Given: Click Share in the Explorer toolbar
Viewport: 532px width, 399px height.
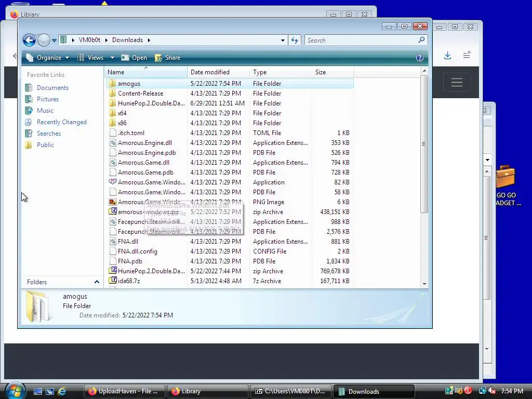Looking at the screenshot, I should point(168,58).
